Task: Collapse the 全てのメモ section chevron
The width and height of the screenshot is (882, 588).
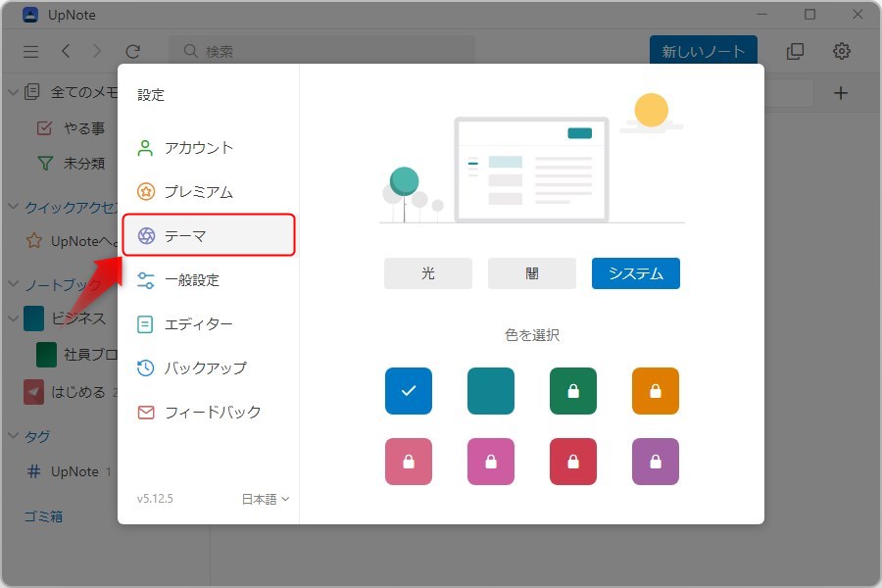Action: (x=13, y=92)
